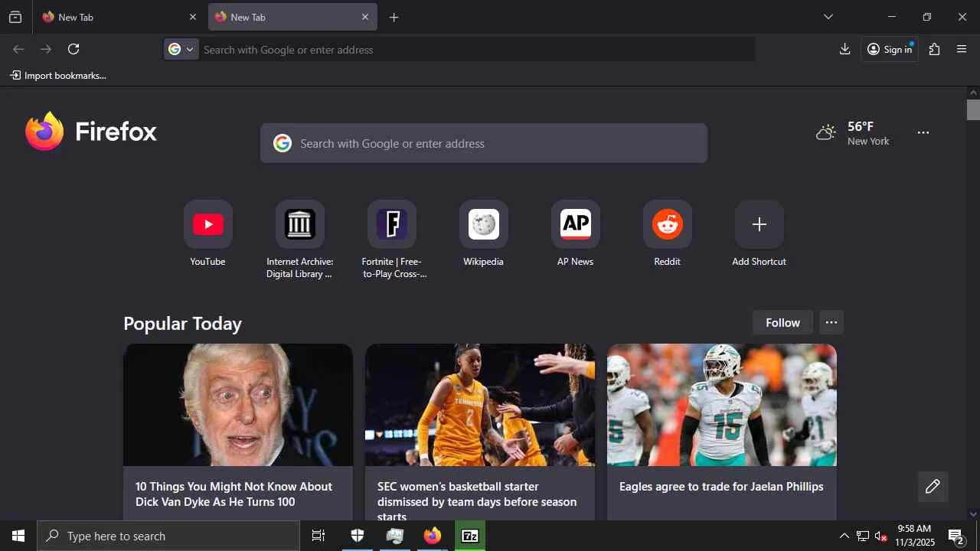980x551 pixels.
Task: Open the weather widget options menu
Action: (923, 133)
